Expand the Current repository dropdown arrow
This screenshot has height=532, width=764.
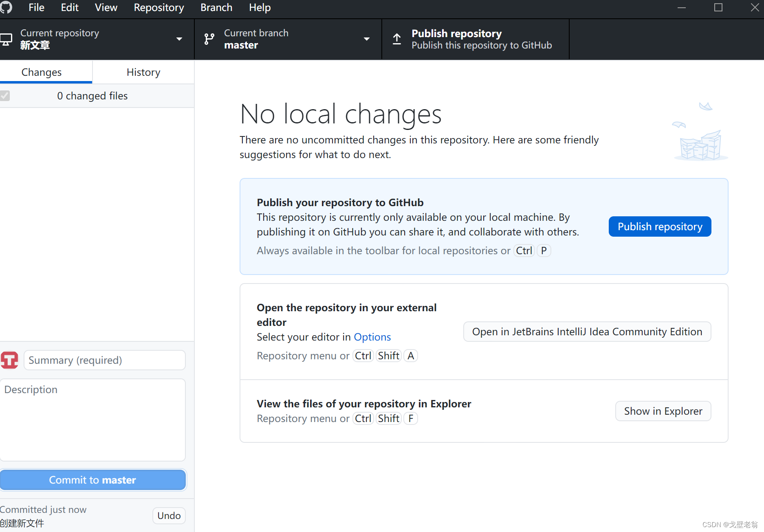179,39
